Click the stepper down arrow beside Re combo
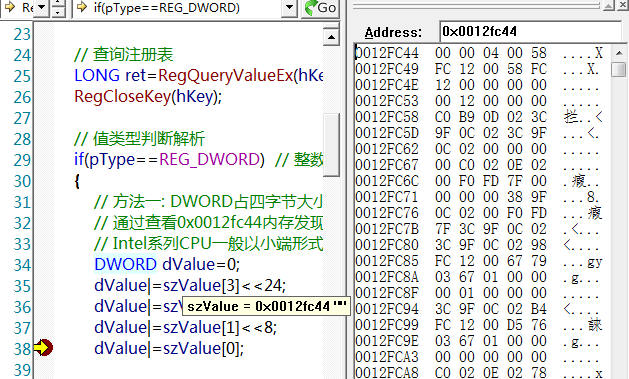This screenshot has height=379, width=629. [x=59, y=12]
